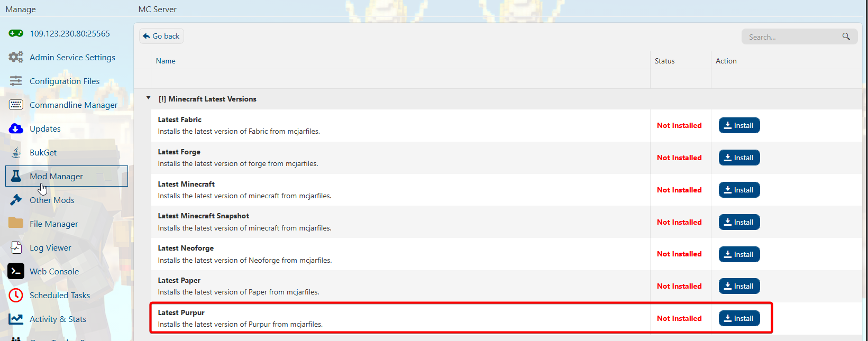This screenshot has height=341, width=868.
Task: Click the Configuration Files sliders icon
Action: click(16, 81)
